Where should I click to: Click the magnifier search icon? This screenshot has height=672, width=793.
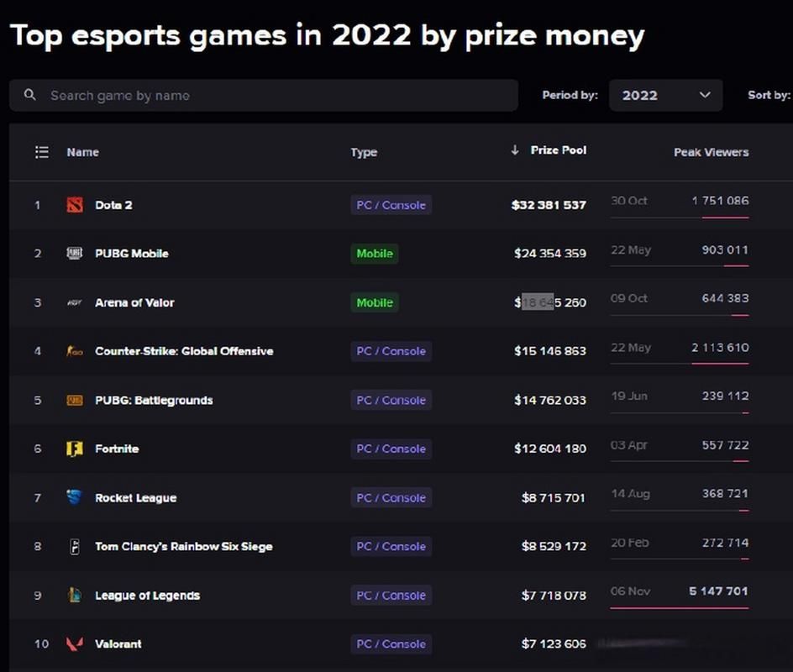click(x=30, y=95)
